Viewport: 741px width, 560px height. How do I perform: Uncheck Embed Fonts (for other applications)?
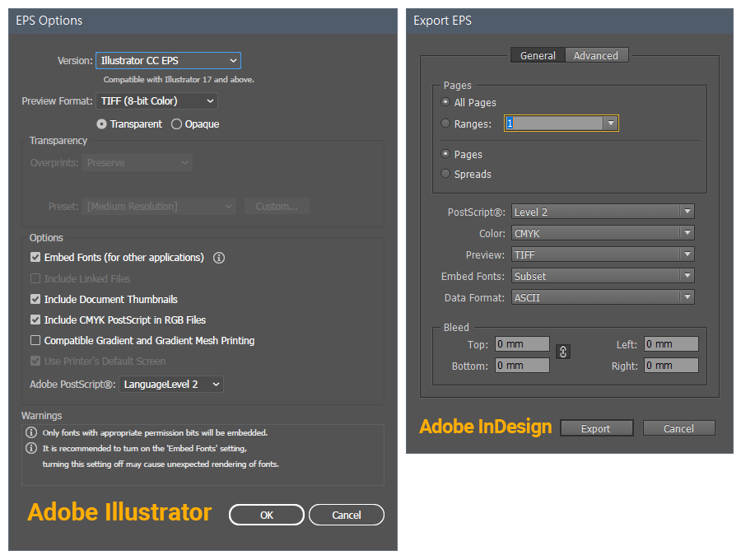tap(35, 257)
